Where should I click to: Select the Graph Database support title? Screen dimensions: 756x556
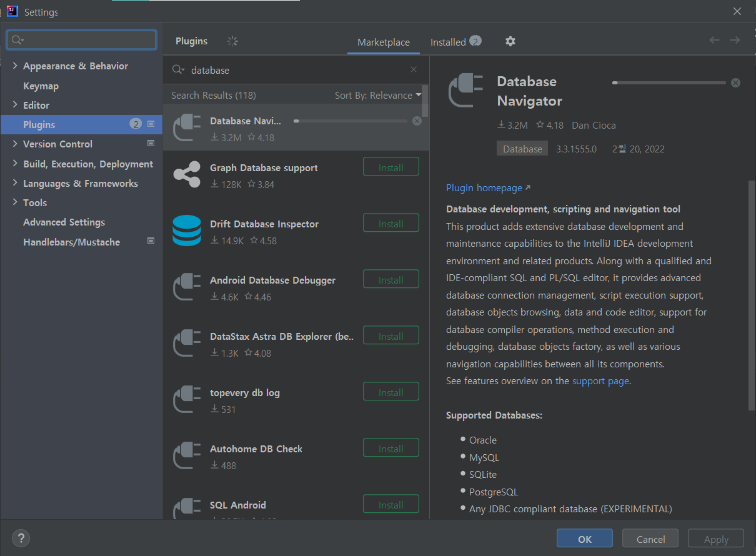point(264,167)
